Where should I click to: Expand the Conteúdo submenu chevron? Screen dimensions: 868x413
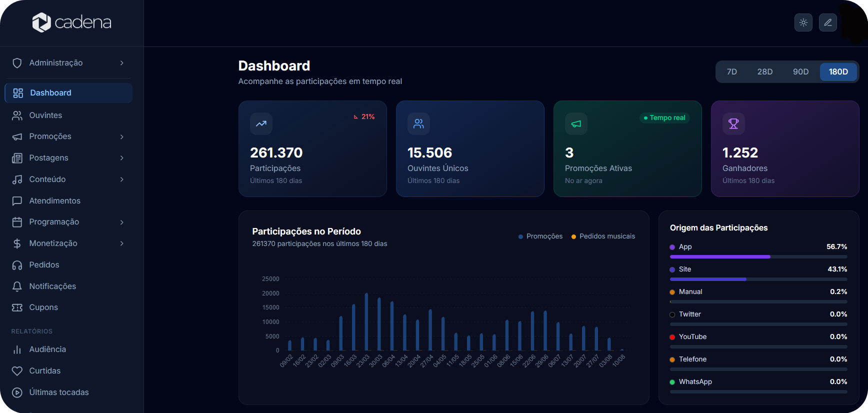pyautogui.click(x=121, y=179)
